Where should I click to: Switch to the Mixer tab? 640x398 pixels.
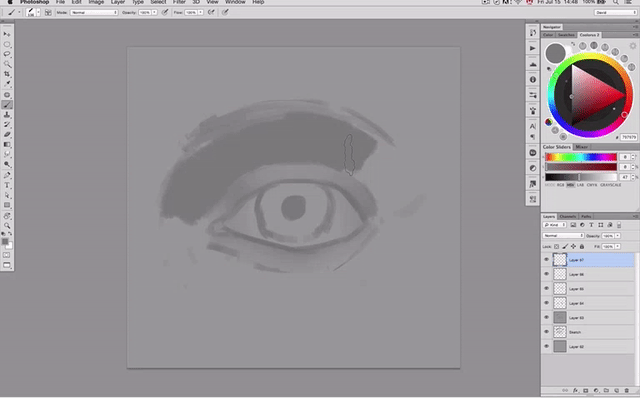pos(582,147)
